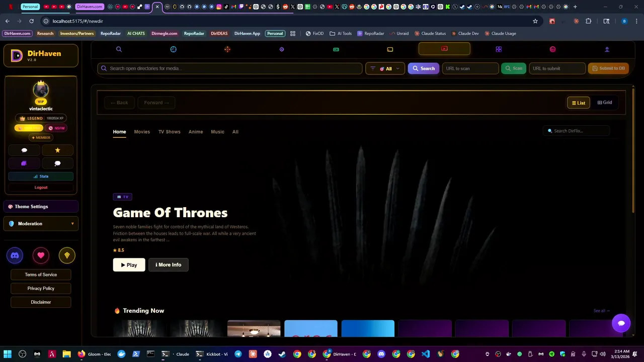Focus the Search open directories field
This screenshot has height=362, width=644.
pos(230,68)
